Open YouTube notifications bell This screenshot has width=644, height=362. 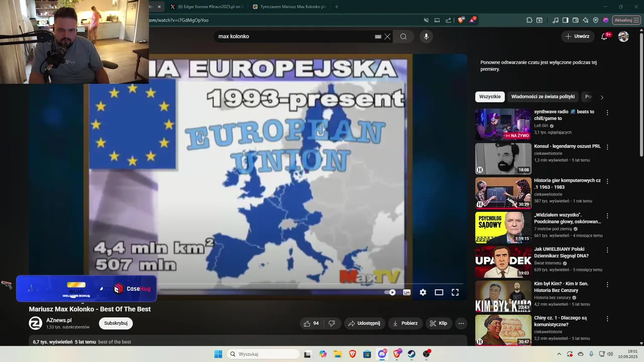(x=605, y=36)
